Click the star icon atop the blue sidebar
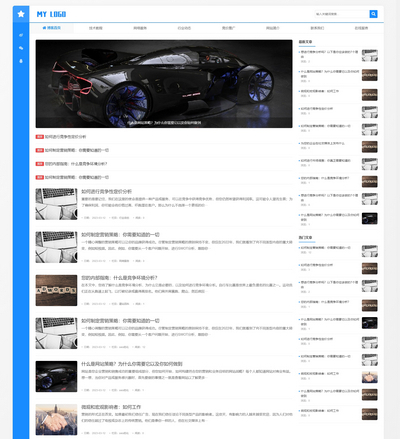The width and height of the screenshot is (400, 439). 21,14
